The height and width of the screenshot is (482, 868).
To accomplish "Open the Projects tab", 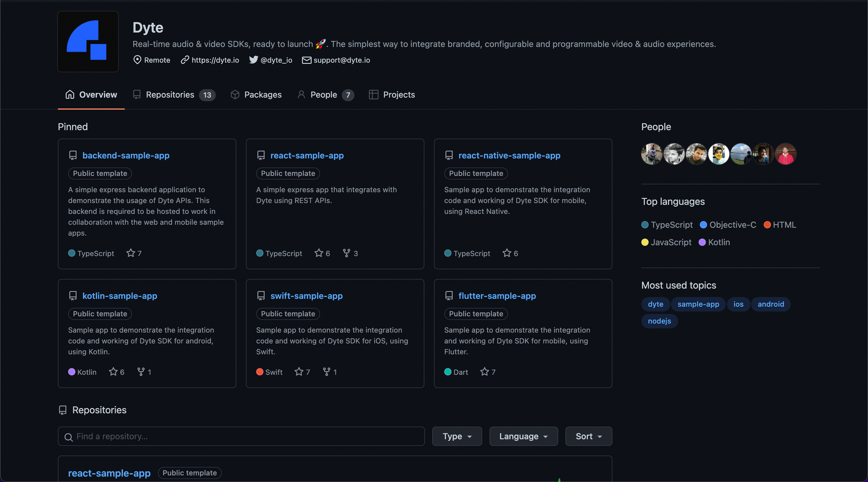I will [x=392, y=95].
